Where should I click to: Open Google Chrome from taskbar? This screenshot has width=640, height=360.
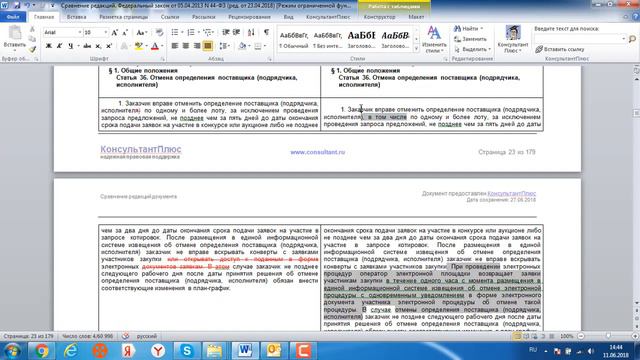(x=41, y=351)
